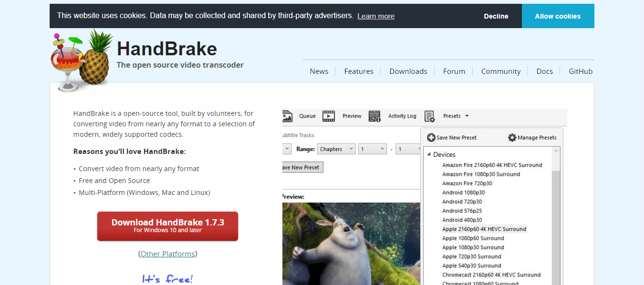The image size is (644, 285).
Task: Select Android 720p30 preset
Action: (462, 202)
